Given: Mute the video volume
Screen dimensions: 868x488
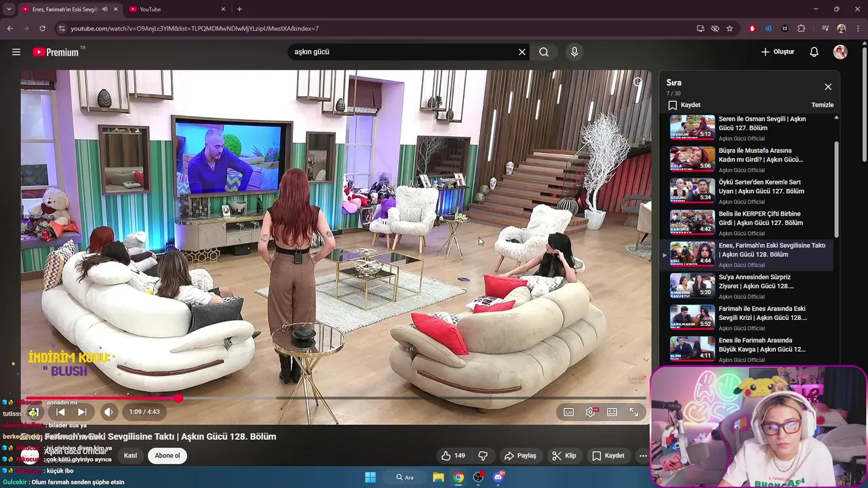Looking at the screenshot, I should 108,411.
